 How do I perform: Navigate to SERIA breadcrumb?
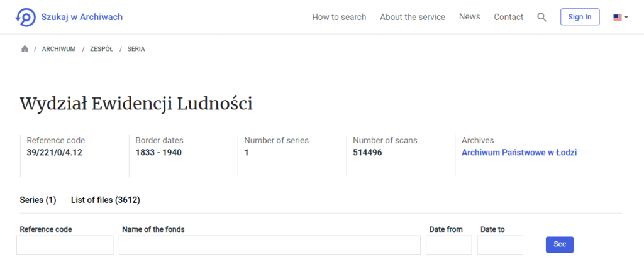pyautogui.click(x=136, y=49)
